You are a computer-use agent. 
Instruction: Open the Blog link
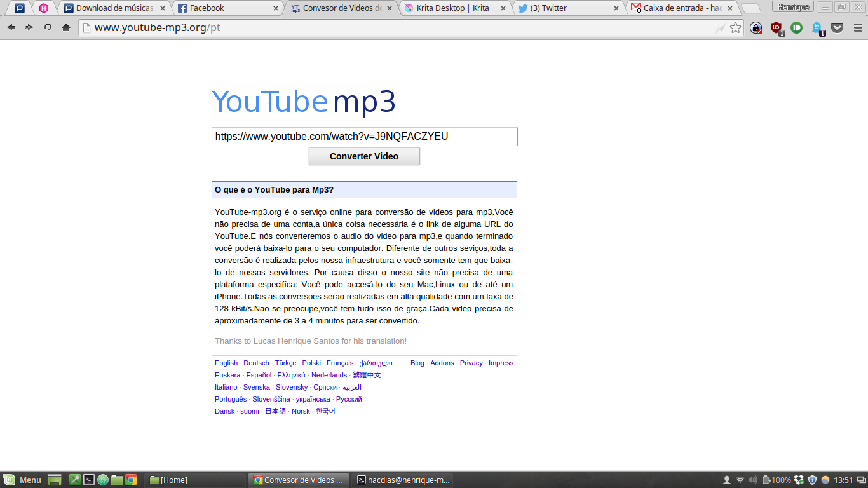[x=417, y=363]
